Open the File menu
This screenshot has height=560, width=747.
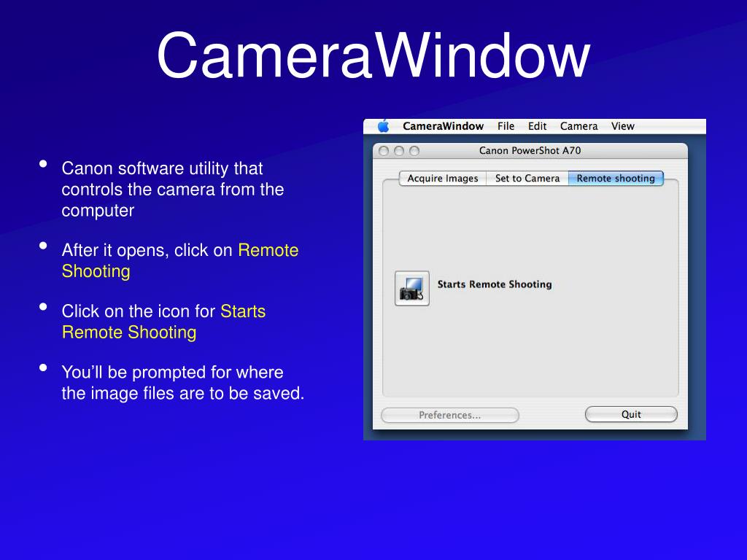[506, 126]
